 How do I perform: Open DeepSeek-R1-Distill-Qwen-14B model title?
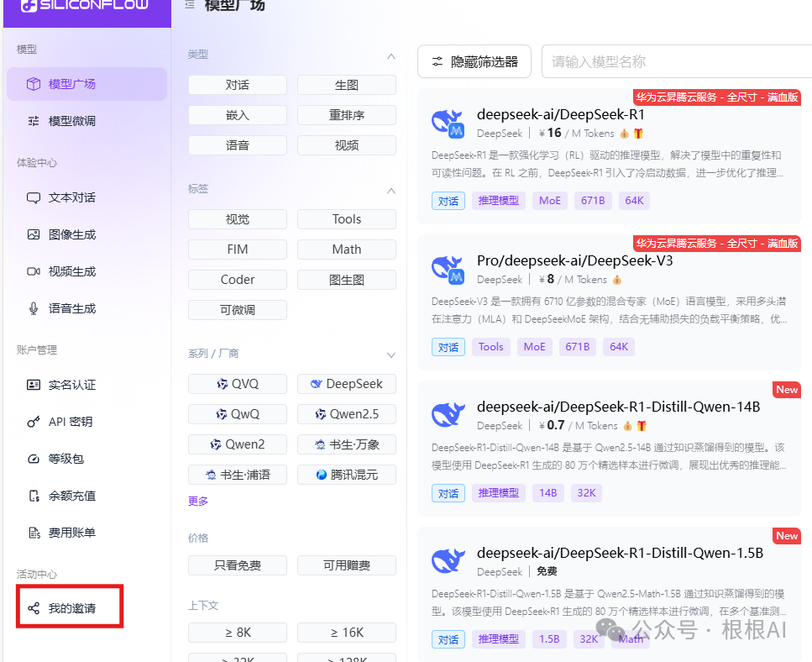(618, 407)
